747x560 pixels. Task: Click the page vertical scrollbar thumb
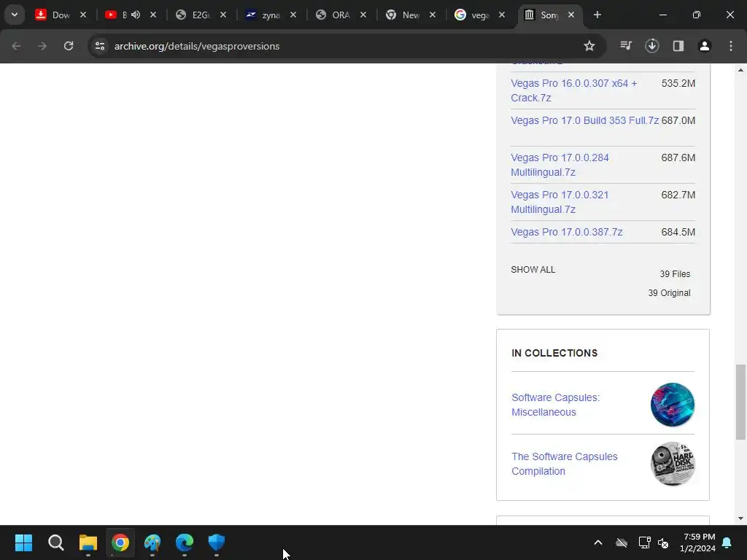click(740, 402)
